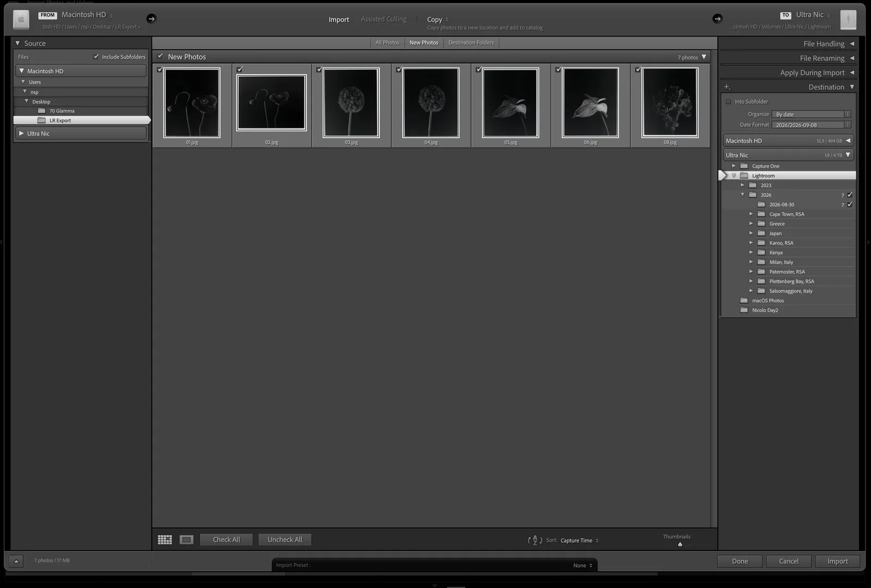Click the Done button
This screenshot has height=588, width=871.
pyautogui.click(x=740, y=561)
